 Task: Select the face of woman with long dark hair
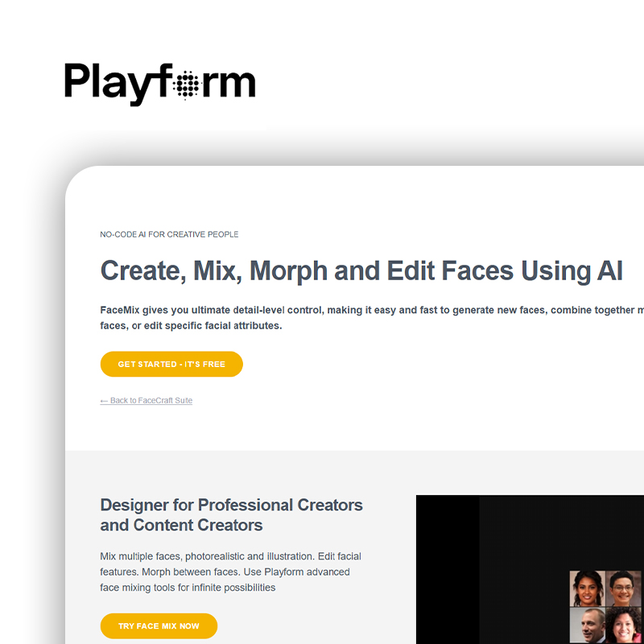tap(587, 588)
